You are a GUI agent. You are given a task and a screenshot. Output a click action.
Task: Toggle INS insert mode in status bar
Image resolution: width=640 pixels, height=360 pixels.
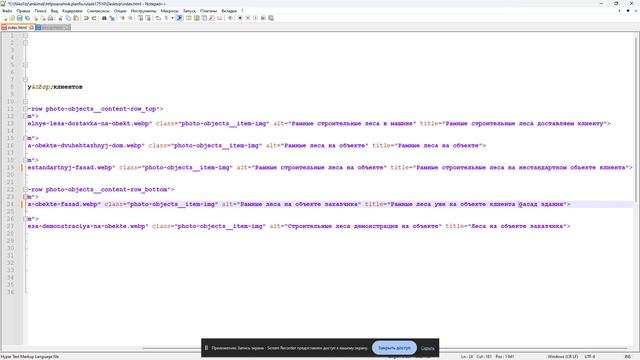coord(627,357)
